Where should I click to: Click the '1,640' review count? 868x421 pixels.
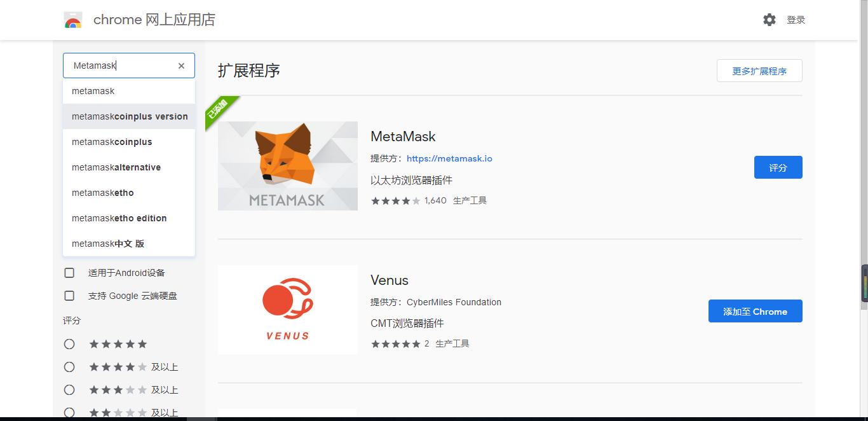point(435,200)
